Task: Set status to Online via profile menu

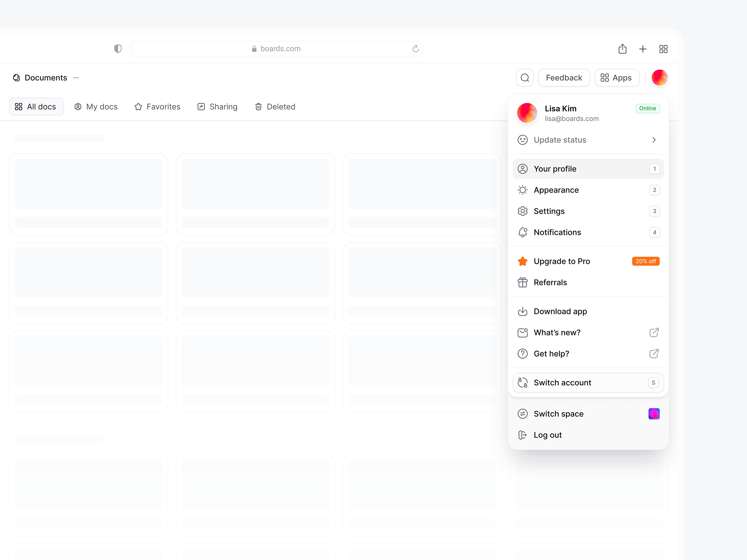Action: click(x=647, y=108)
